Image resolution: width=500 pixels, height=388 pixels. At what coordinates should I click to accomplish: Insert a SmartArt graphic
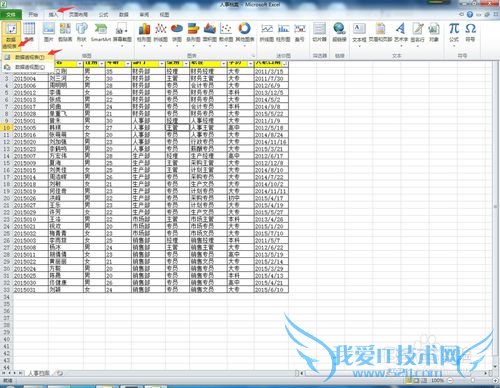101,32
